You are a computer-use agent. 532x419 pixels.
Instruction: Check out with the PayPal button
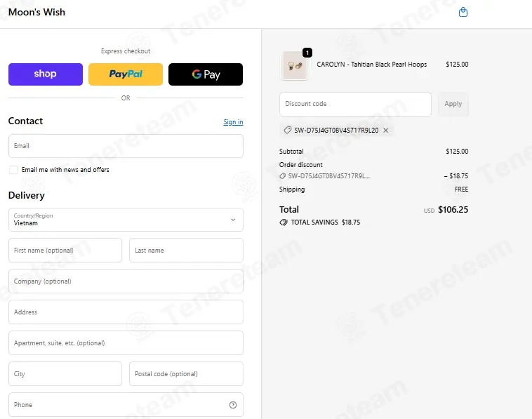pos(126,74)
